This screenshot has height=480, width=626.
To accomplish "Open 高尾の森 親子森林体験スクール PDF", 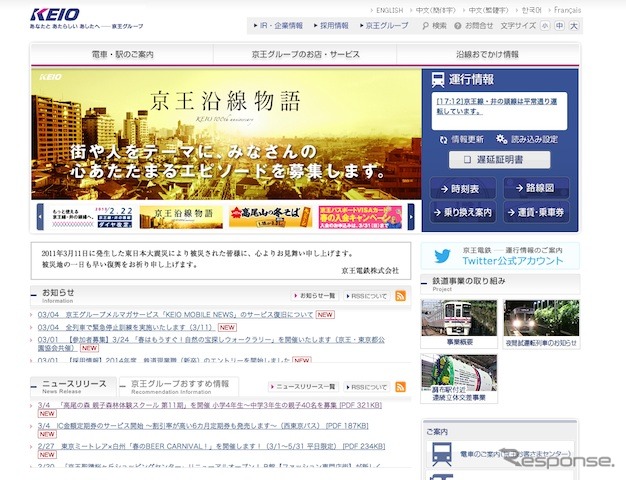I will [210, 405].
